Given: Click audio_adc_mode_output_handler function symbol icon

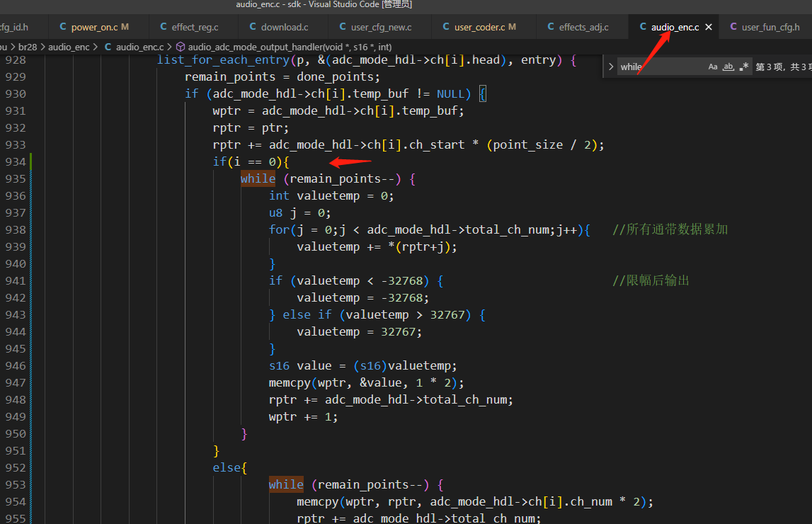Looking at the screenshot, I should [181, 47].
